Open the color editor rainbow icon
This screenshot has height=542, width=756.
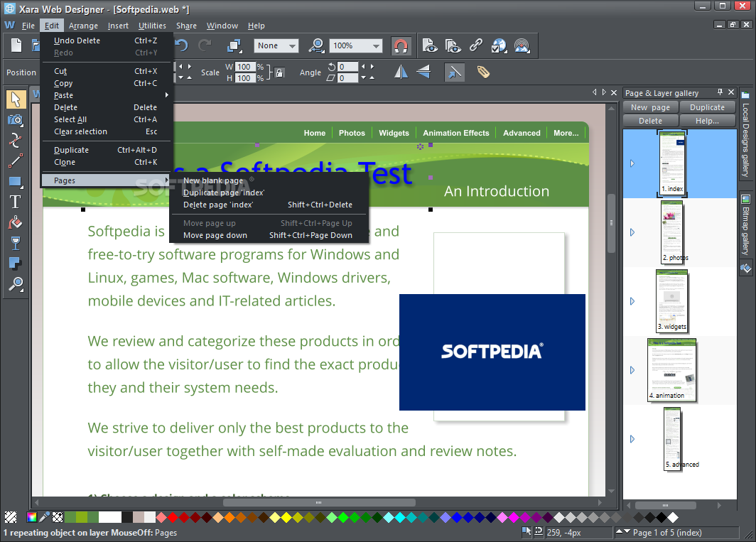(32, 517)
